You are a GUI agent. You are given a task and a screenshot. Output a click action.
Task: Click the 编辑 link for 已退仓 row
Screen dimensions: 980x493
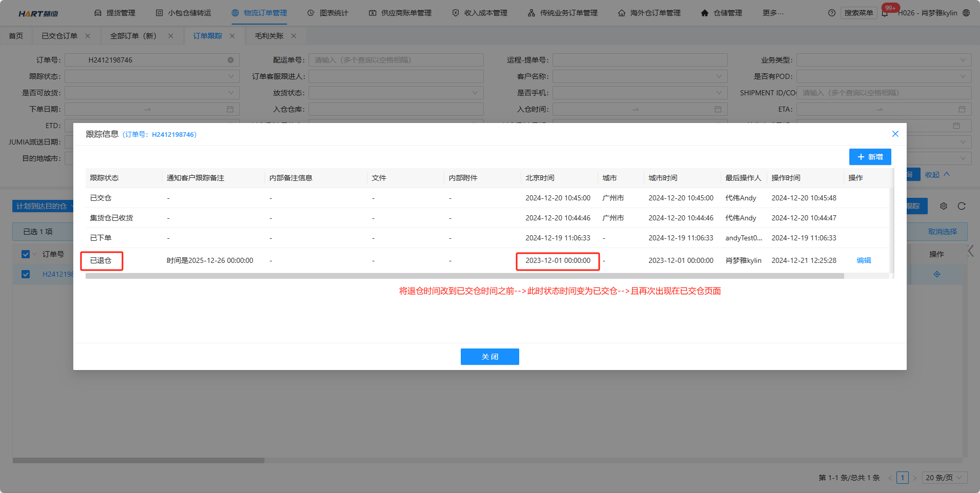864,260
